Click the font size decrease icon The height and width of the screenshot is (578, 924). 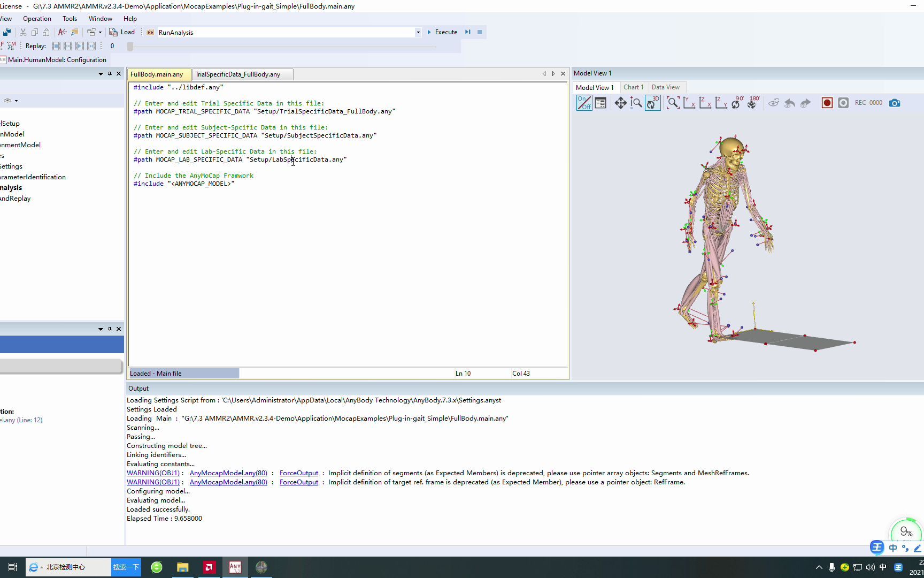coord(63,32)
